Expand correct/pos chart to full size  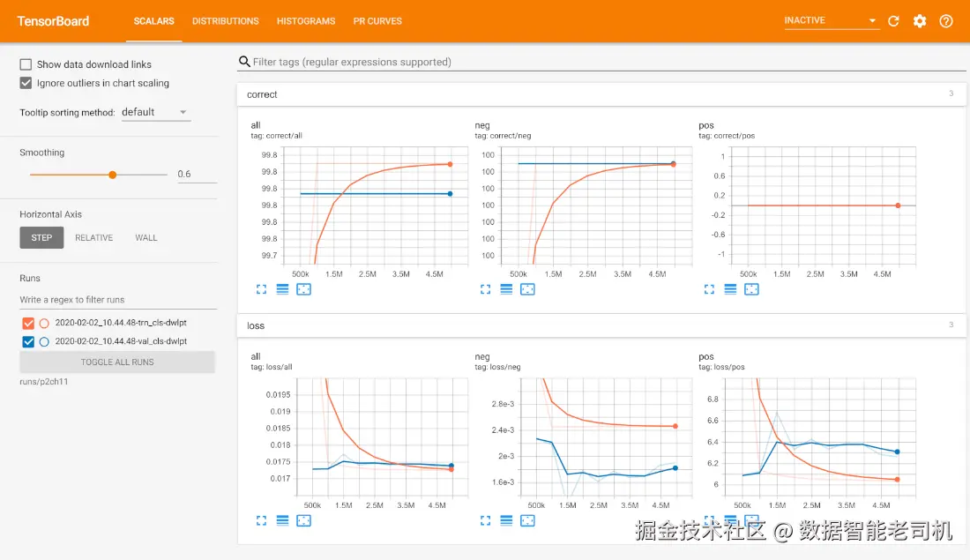[x=709, y=289]
